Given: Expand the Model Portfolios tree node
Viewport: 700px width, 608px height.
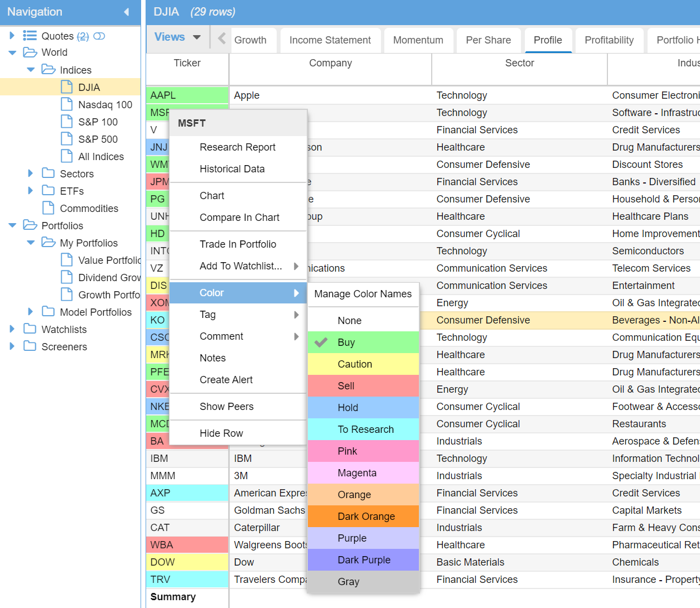Looking at the screenshot, I should click(31, 312).
